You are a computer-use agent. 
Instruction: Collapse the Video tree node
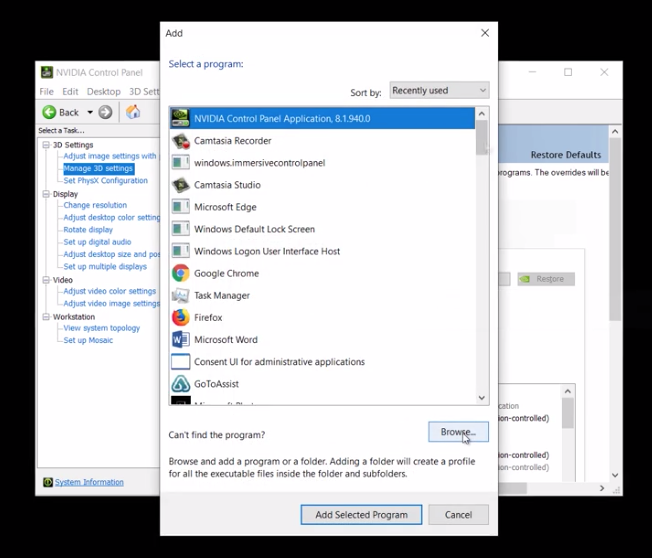(x=46, y=280)
